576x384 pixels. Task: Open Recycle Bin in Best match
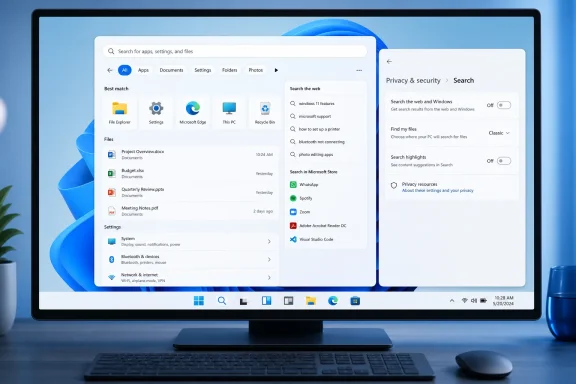[x=265, y=112]
